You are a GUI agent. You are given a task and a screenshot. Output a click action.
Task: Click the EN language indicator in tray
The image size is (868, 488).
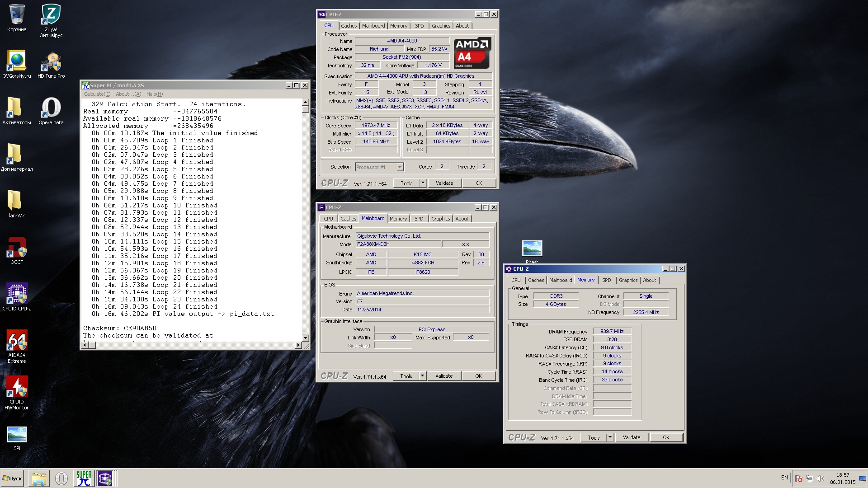784,478
